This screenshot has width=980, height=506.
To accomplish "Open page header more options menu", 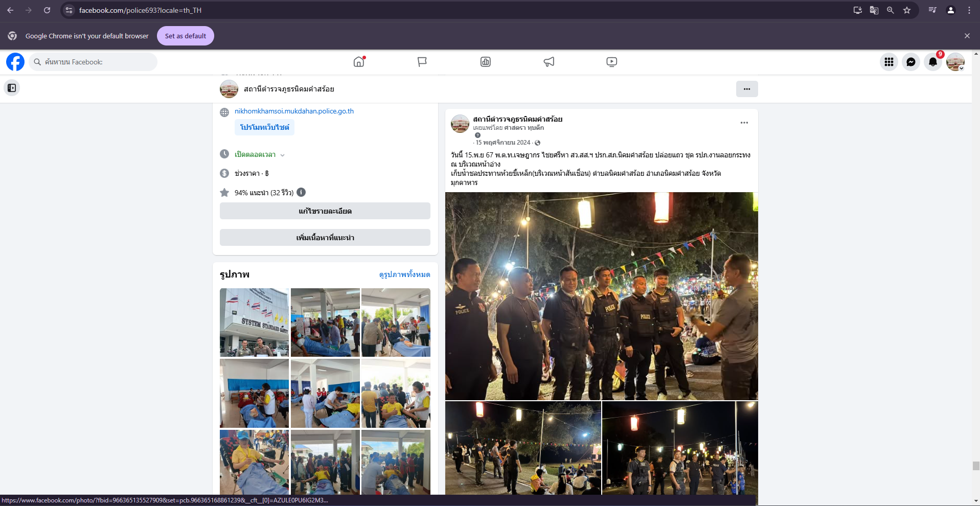I will click(x=746, y=89).
